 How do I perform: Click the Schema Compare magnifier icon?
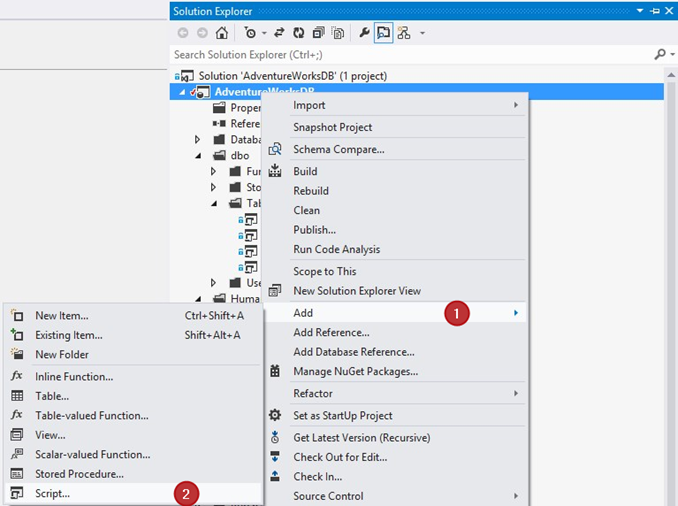click(x=275, y=149)
